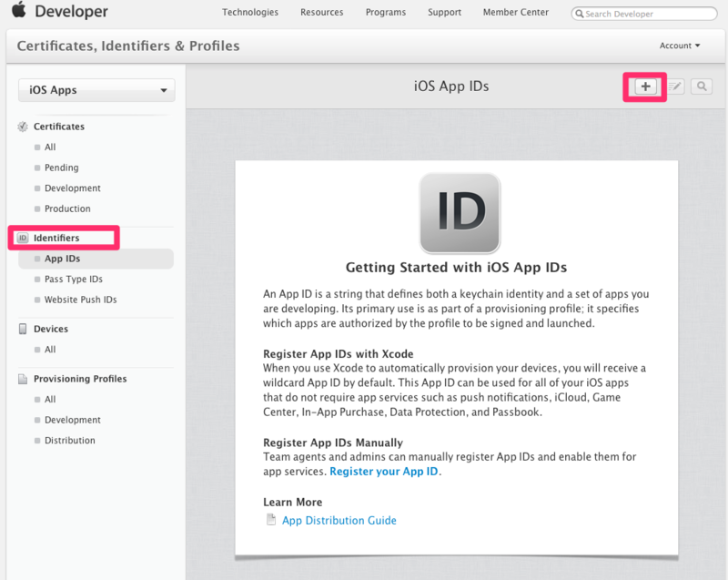Click the plus button to add App ID
This screenshot has height=580, width=728.
tap(645, 86)
